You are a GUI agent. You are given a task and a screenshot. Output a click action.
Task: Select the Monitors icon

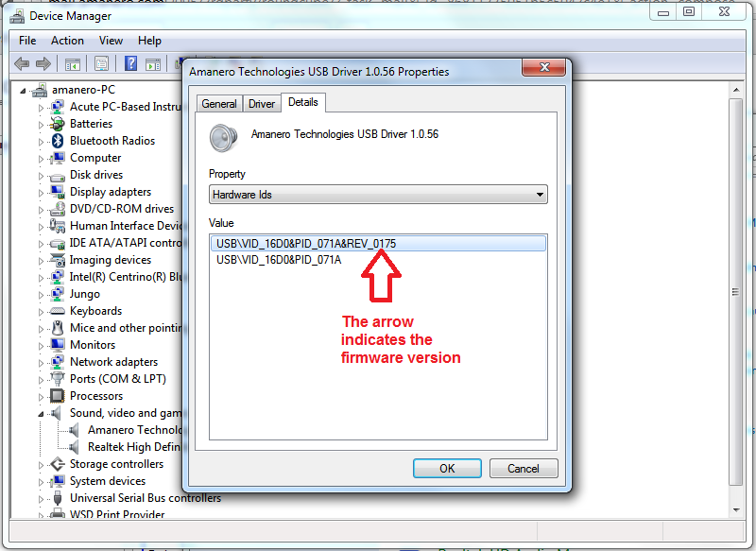point(58,345)
